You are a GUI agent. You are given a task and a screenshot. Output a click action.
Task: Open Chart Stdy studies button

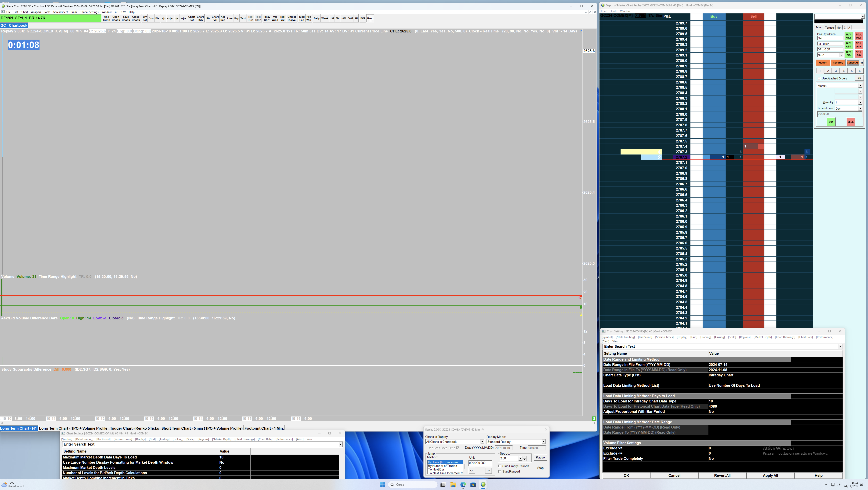coord(200,18)
